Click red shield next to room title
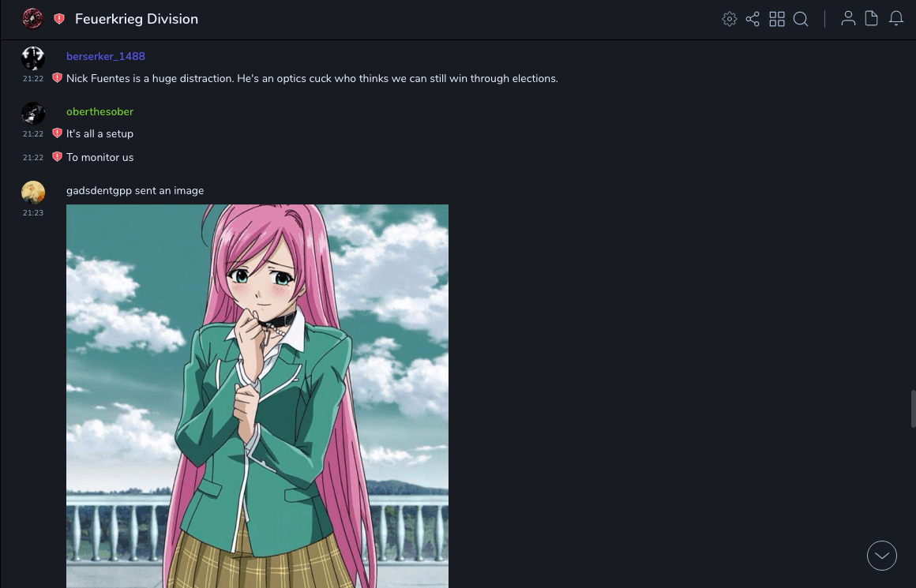The height and width of the screenshot is (588, 916). (59, 19)
